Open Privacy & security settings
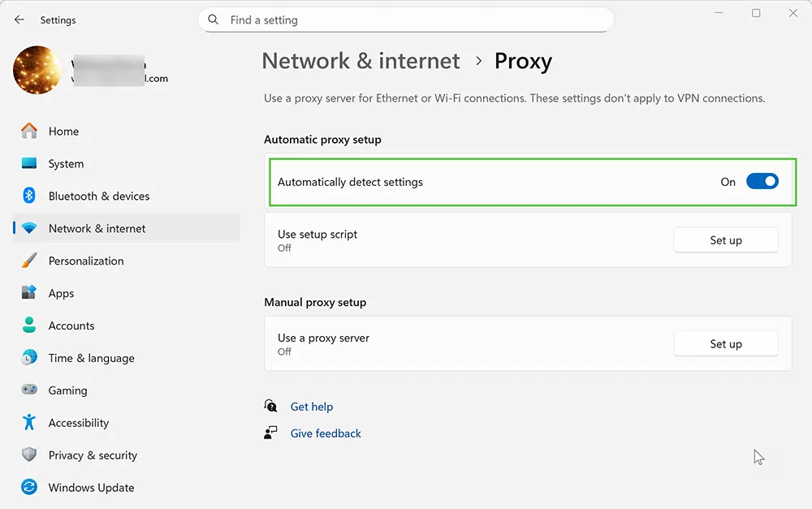Screen dimensions: 812x509 coord(92,455)
